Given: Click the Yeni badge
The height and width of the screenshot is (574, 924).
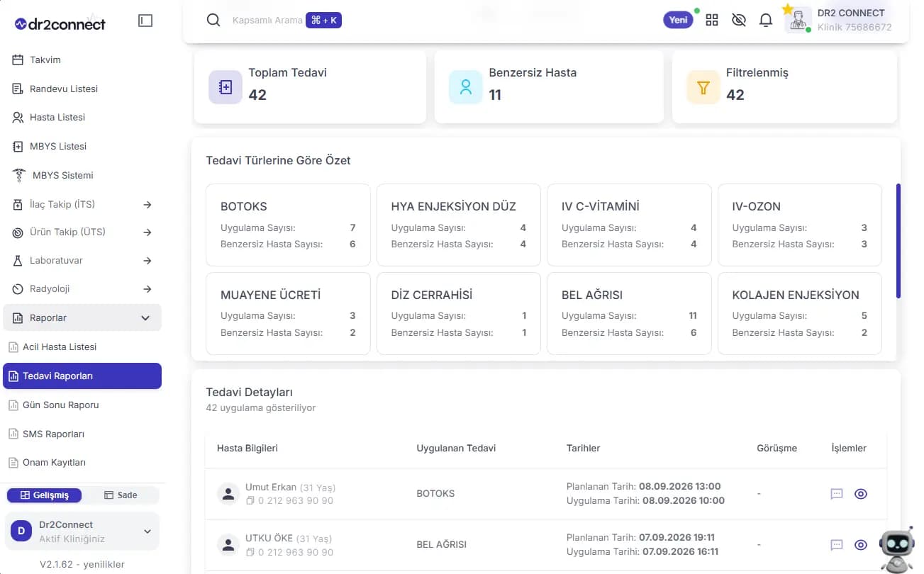Looking at the screenshot, I should pos(678,20).
